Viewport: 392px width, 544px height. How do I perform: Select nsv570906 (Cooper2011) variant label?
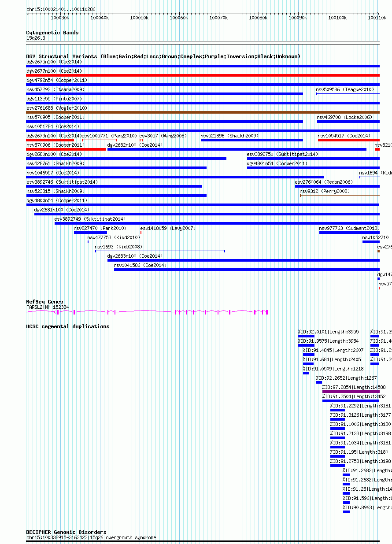click(55, 145)
